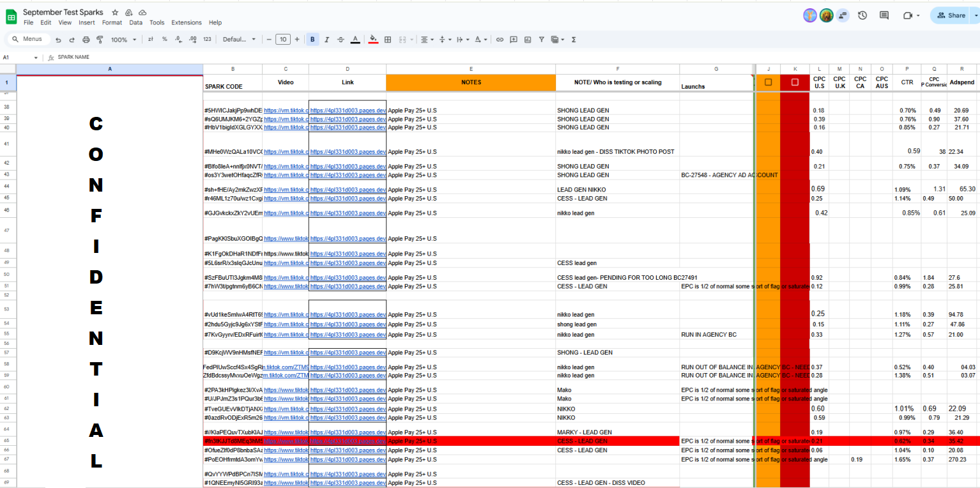The height and width of the screenshot is (488, 980).
Task: Toggle bold formatting button
Action: click(x=312, y=40)
